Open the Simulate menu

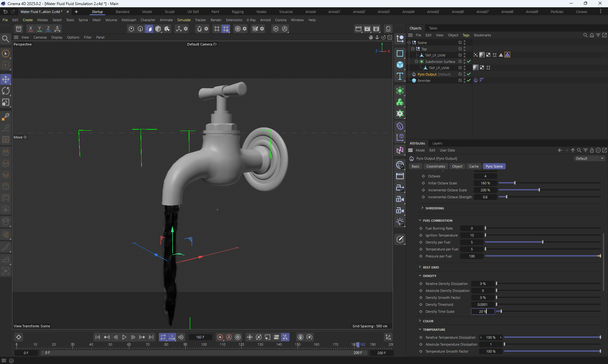click(x=184, y=20)
